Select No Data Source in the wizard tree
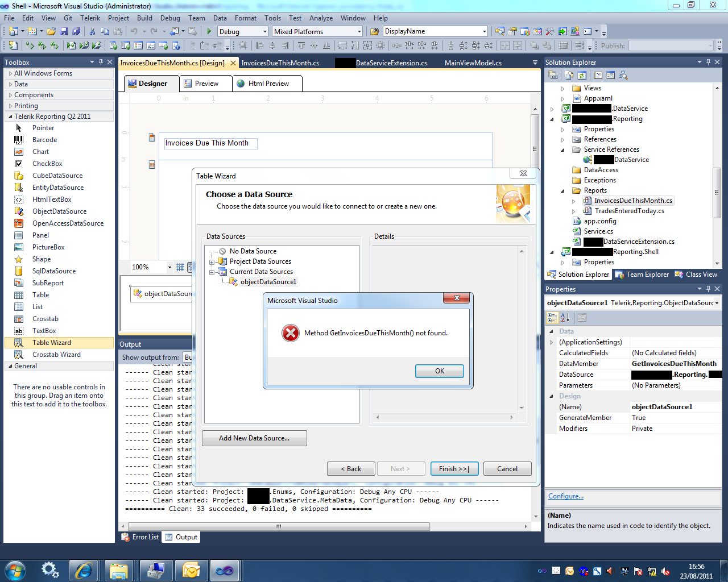This screenshot has width=728, height=582. coord(253,251)
